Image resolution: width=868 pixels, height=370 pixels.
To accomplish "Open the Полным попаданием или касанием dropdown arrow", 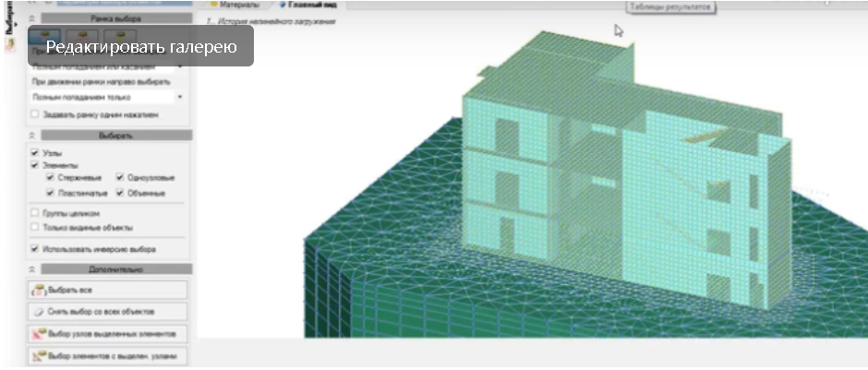I will (180, 67).
